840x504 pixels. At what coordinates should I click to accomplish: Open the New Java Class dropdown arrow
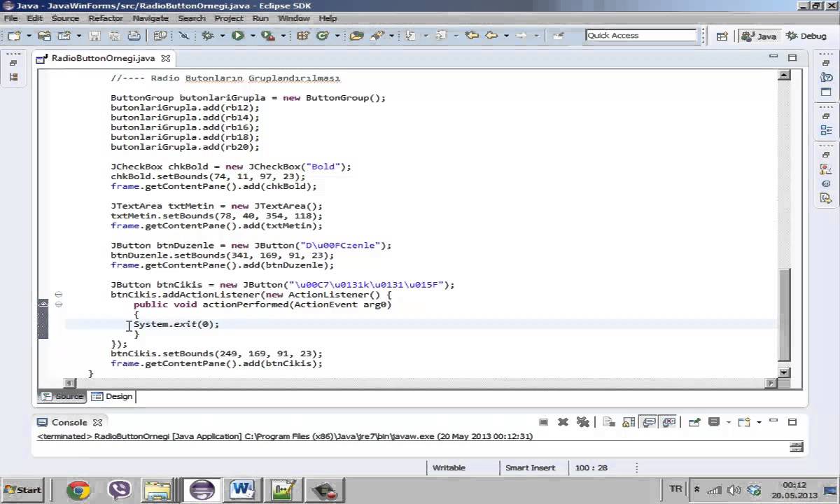(x=337, y=35)
